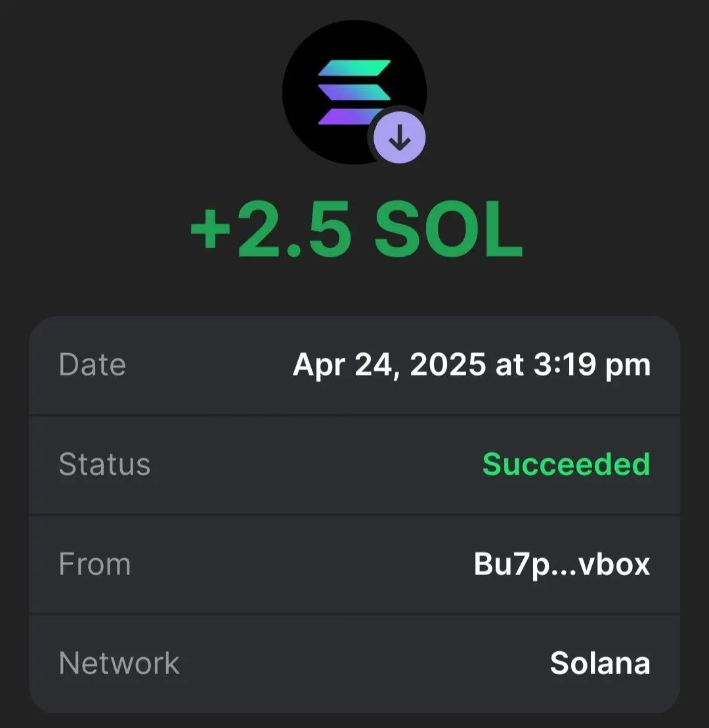This screenshot has height=728, width=709.
Task: Click the middle stripe of the Solana logo
Action: [x=354, y=92]
